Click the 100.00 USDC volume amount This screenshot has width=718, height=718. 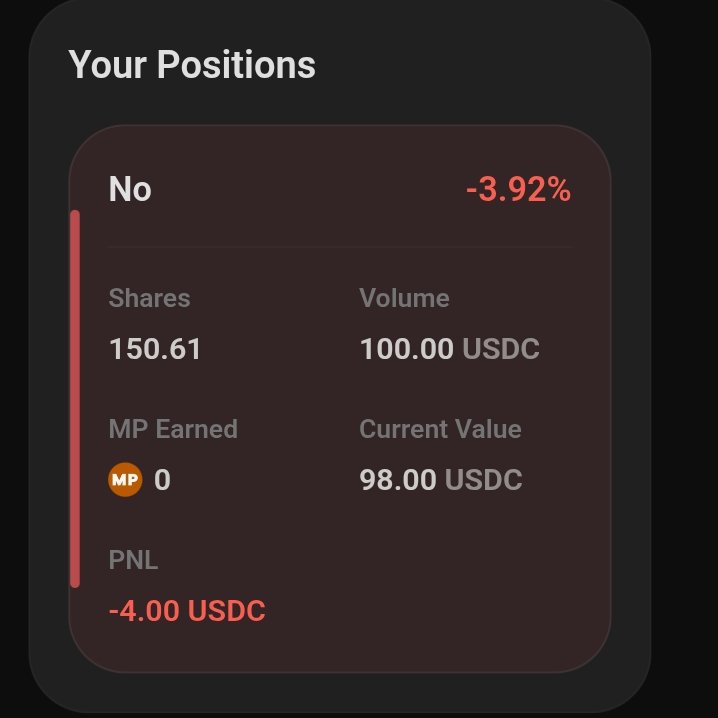tap(450, 348)
